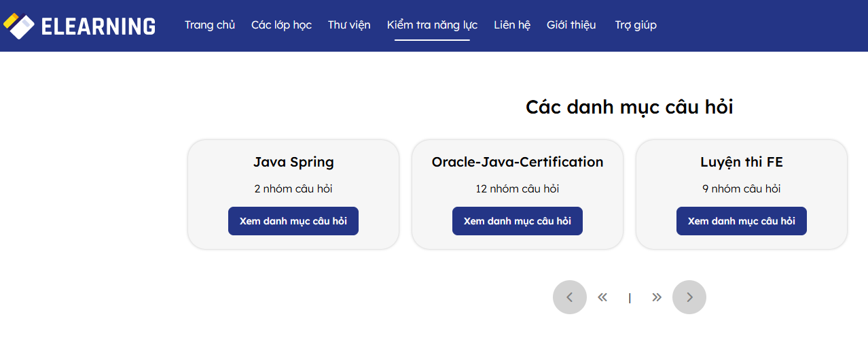Click Trợ giúp in the navbar
Image resolution: width=868 pixels, height=355 pixels.
pos(636,25)
